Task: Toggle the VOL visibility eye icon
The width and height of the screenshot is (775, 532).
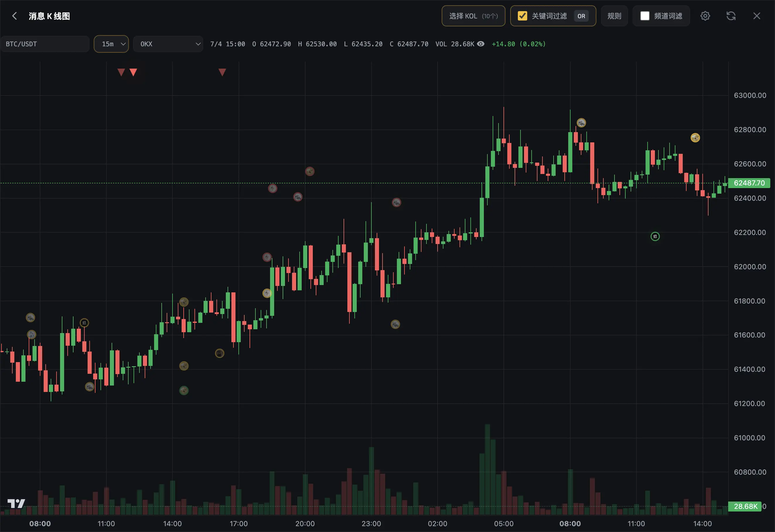Action: [x=481, y=44]
